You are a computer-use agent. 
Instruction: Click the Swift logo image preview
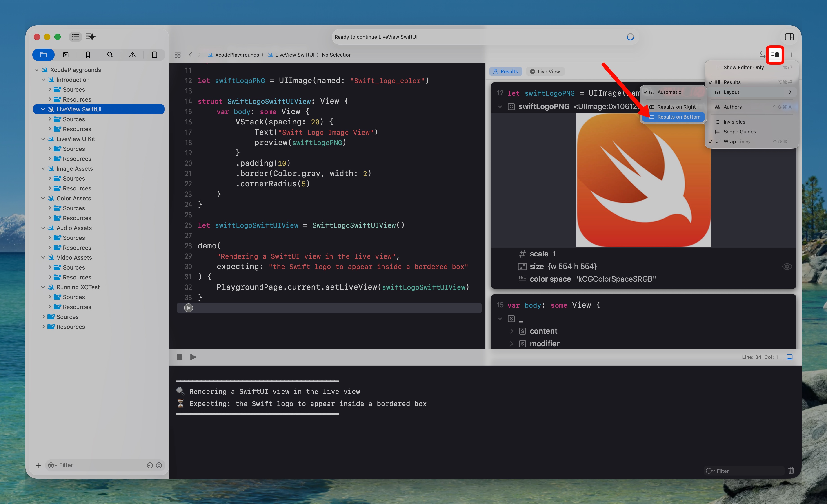643,180
